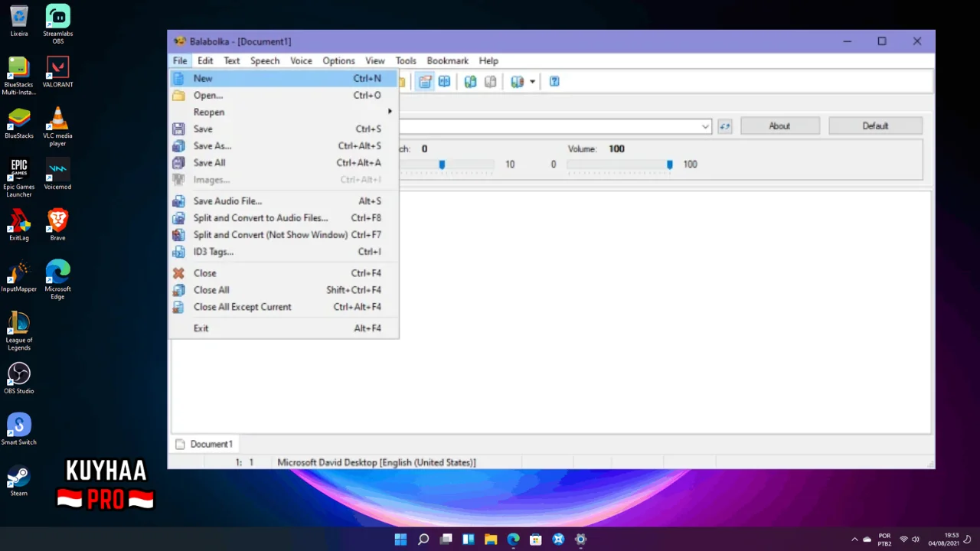Choose Split and Convert (Not Show Window)
Screen dimensions: 980x551
click(284, 234)
